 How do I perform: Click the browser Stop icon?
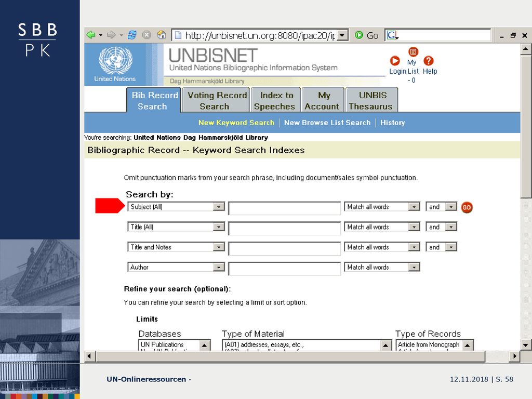tap(147, 35)
